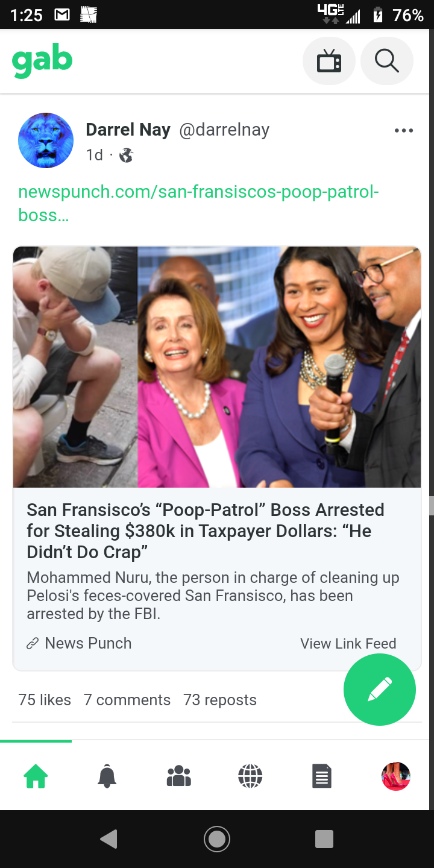Click View Link Feed
The image size is (434, 868).
[x=348, y=644]
